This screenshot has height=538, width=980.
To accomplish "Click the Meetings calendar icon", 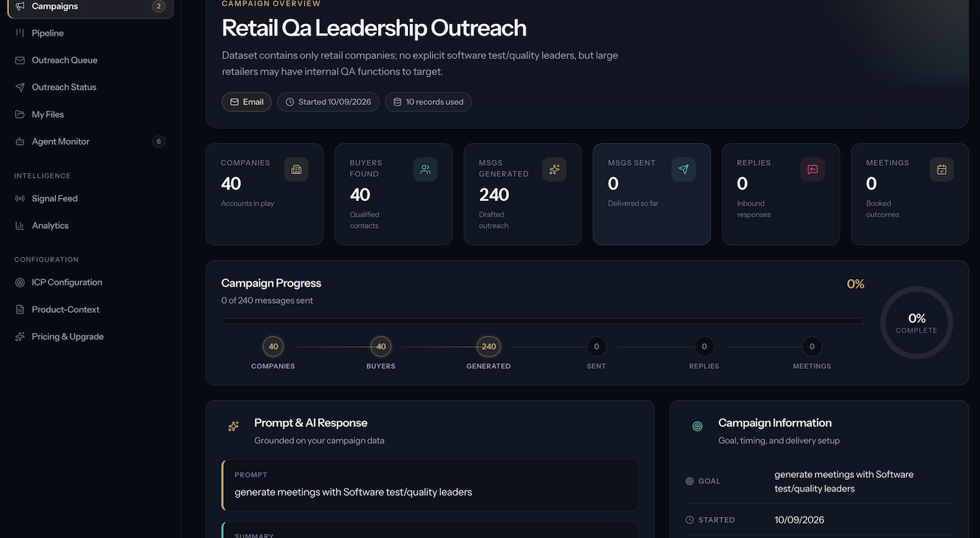I will click(x=941, y=169).
